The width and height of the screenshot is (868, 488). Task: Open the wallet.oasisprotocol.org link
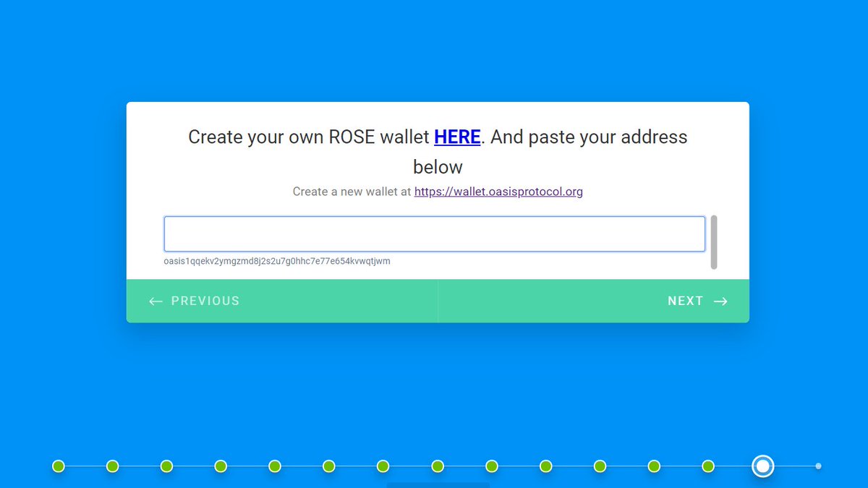(x=498, y=192)
